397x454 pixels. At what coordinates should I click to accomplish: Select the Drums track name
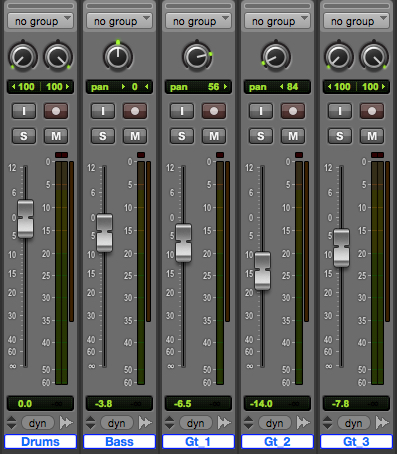point(40,442)
